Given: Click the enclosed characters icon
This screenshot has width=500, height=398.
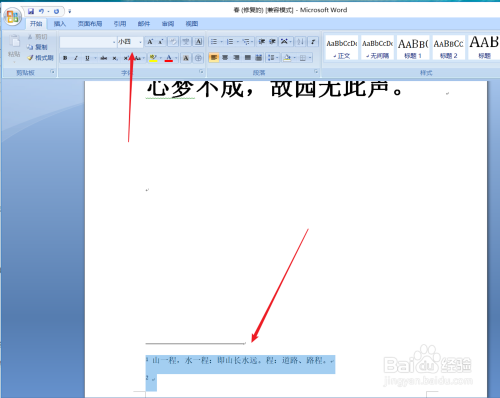Looking at the screenshot, I should pyautogui.click(x=198, y=58).
